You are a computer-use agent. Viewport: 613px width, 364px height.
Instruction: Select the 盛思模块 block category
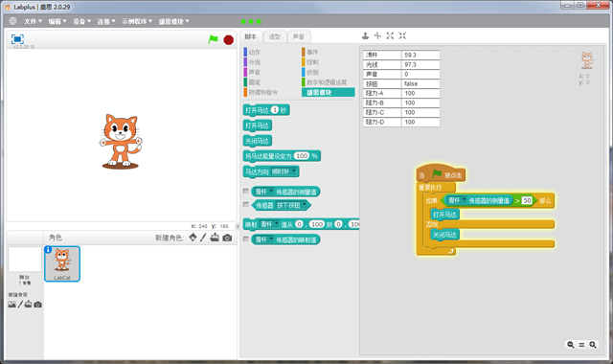coord(329,92)
